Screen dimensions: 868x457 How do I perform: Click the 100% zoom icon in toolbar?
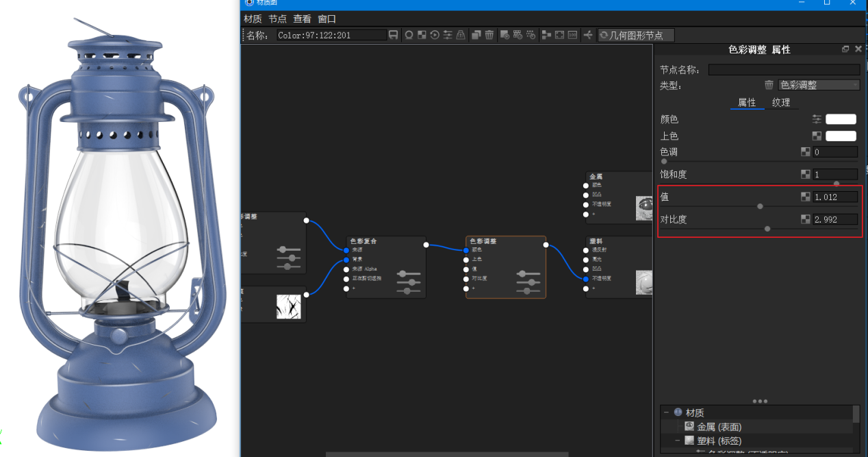pos(572,35)
